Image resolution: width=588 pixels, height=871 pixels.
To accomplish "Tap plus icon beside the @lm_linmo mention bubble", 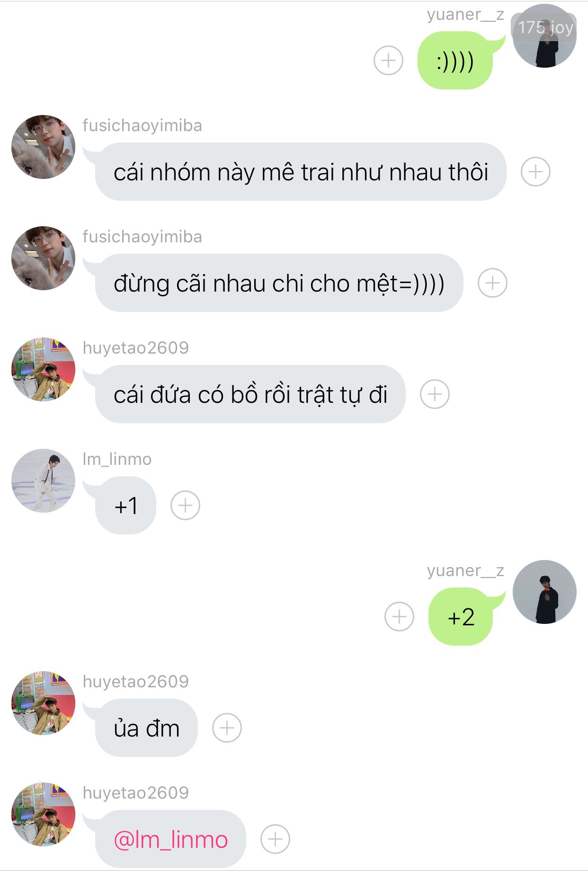I will tap(275, 839).
